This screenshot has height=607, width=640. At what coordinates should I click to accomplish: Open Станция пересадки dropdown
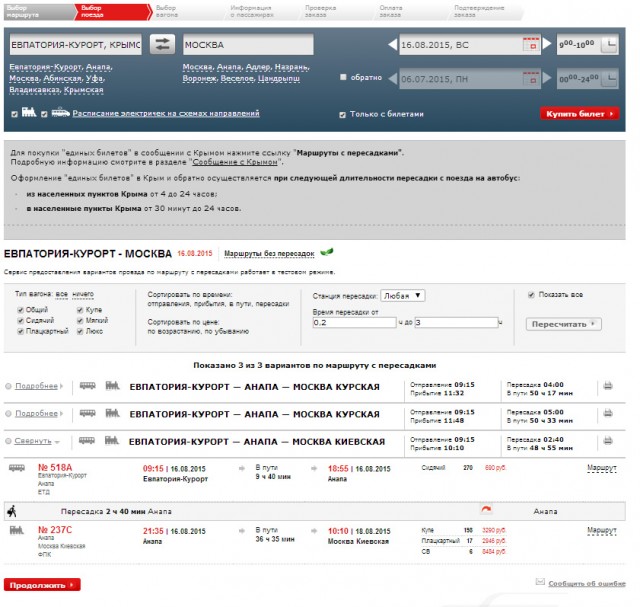point(404,296)
